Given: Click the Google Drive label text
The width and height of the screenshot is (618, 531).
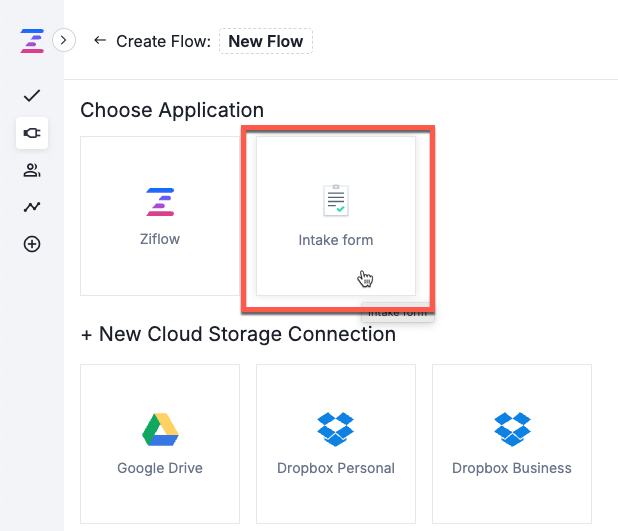Looking at the screenshot, I should click(160, 468).
